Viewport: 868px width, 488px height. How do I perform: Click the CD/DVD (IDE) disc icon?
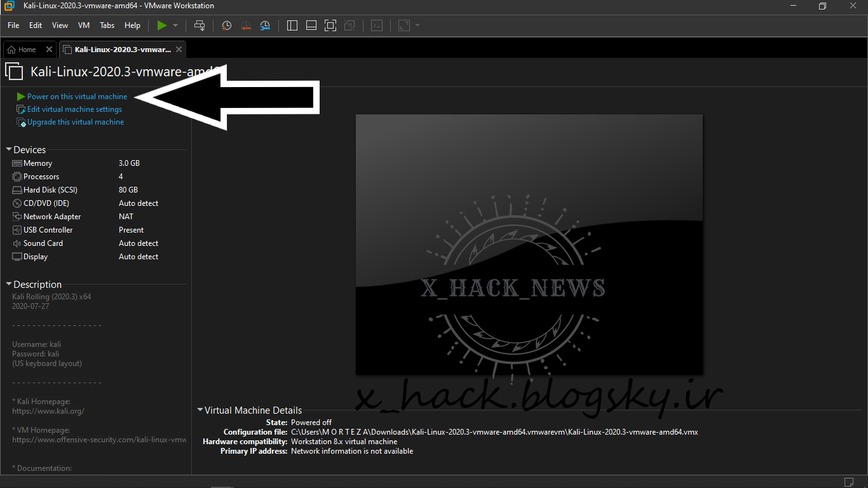click(17, 203)
